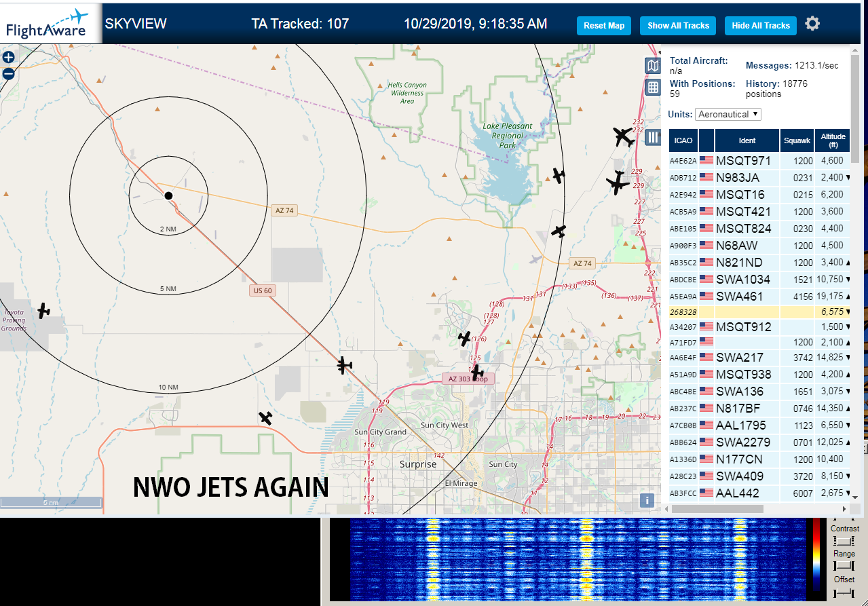
Task: Zoom in on the map
Action: point(8,58)
